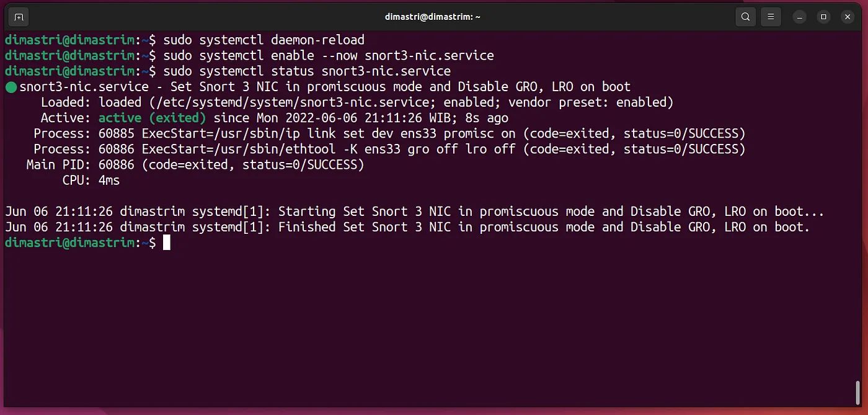Click the ethtool -K ens33 process line
868x415 pixels.
coord(389,149)
